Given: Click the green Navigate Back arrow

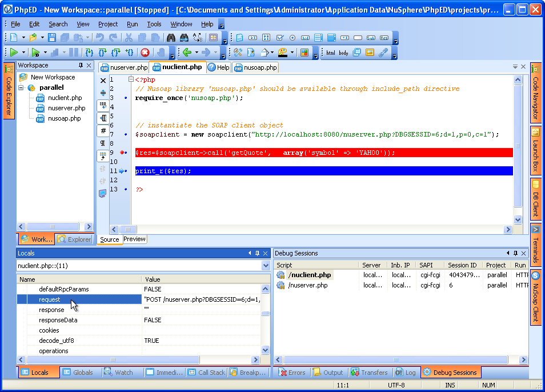Looking at the screenshot, I should pos(186,53).
